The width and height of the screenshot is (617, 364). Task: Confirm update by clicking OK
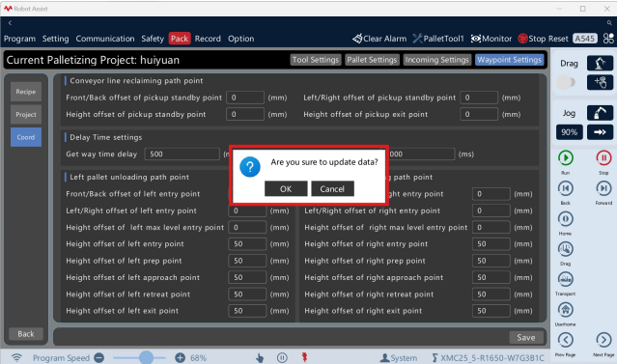click(286, 189)
